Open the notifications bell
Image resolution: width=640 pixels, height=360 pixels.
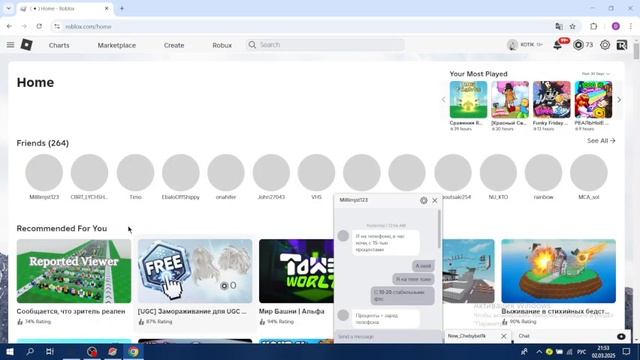[558, 45]
